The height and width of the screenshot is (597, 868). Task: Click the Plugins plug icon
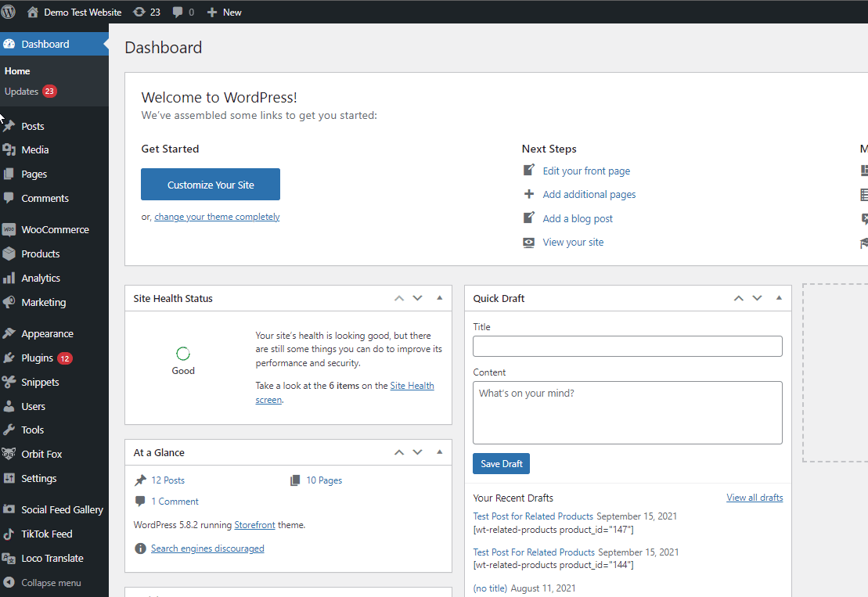[9, 358]
